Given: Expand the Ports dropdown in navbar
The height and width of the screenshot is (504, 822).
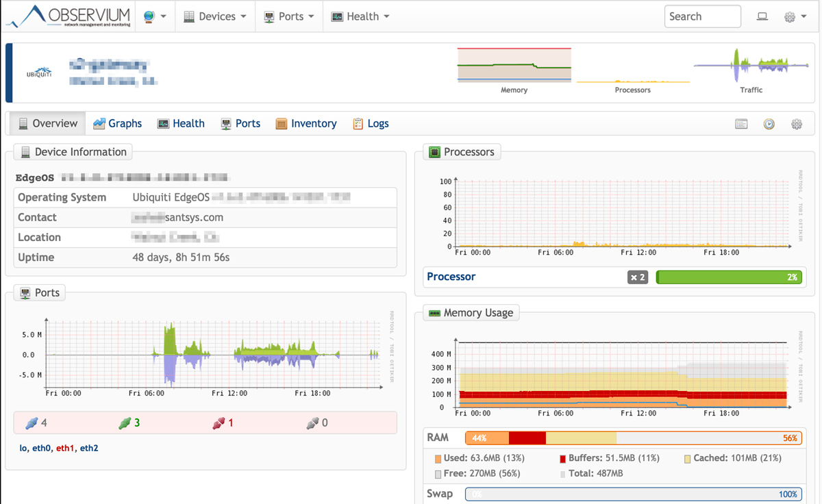Looking at the screenshot, I should (289, 16).
